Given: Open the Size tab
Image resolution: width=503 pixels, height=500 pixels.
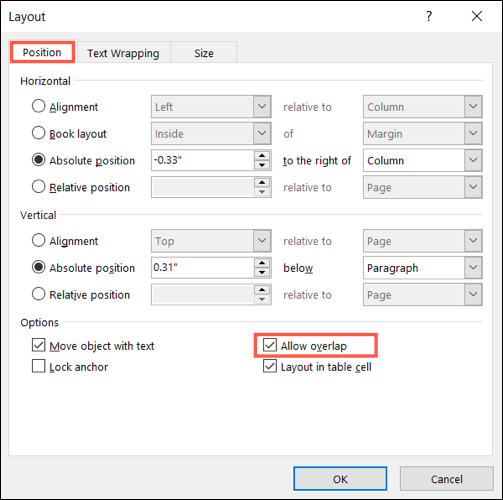Looking at the screenshot, I should coord(204,53).
